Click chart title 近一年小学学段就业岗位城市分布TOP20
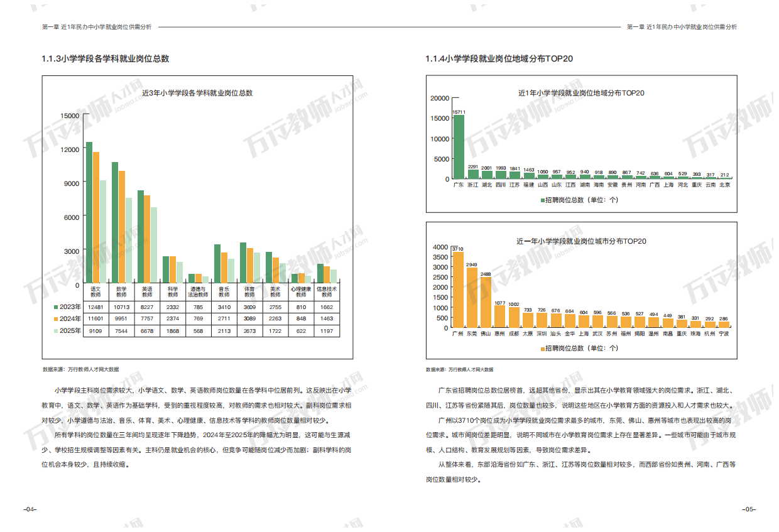This screenshot has height=532, width=779. tap(581, 241)
